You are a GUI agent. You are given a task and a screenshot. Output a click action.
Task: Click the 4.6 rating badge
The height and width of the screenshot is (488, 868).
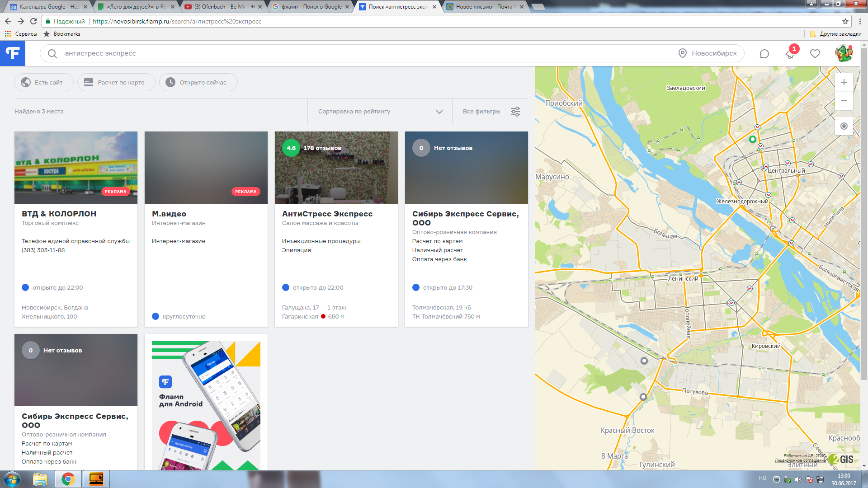(x=291, y=148)
